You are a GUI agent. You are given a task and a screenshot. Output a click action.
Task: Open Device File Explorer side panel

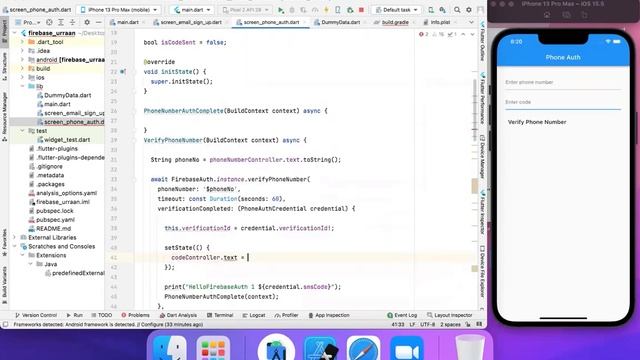point(482,271)
